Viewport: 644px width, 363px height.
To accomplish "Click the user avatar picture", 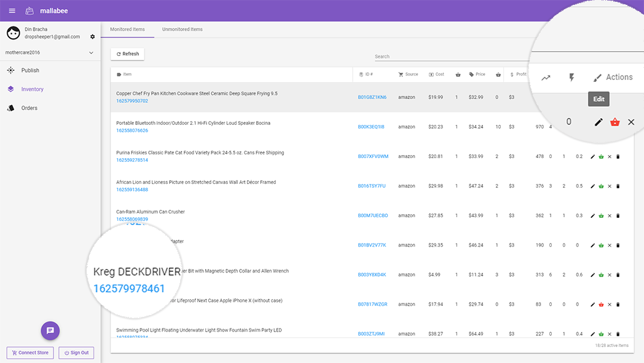I will point(13,33).
